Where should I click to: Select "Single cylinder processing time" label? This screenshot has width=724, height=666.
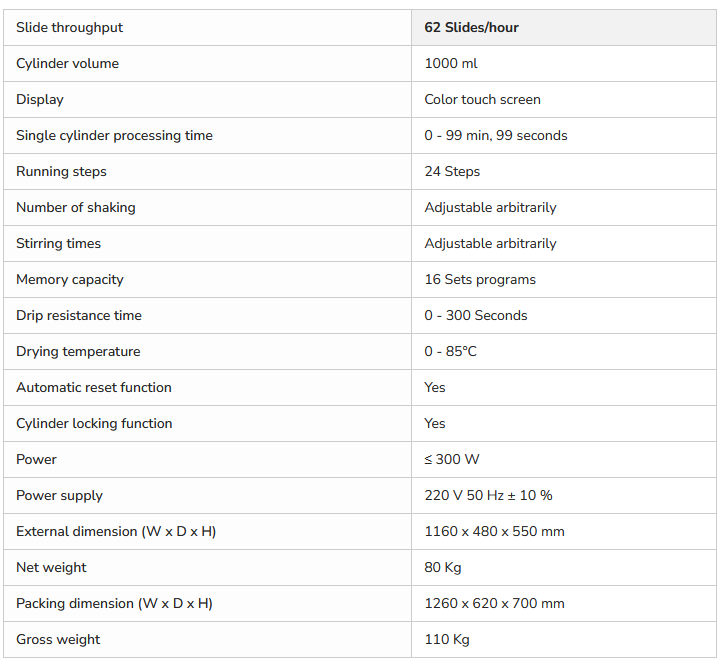pos(114,136)
